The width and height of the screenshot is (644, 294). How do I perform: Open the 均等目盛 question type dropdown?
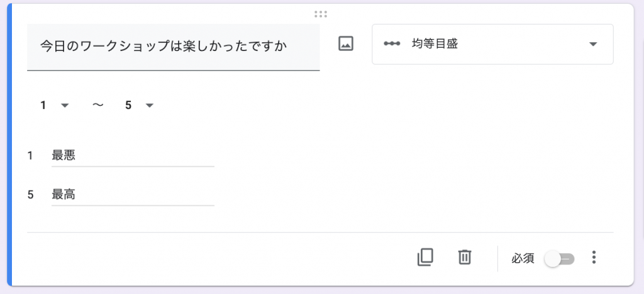coord(492,45)
